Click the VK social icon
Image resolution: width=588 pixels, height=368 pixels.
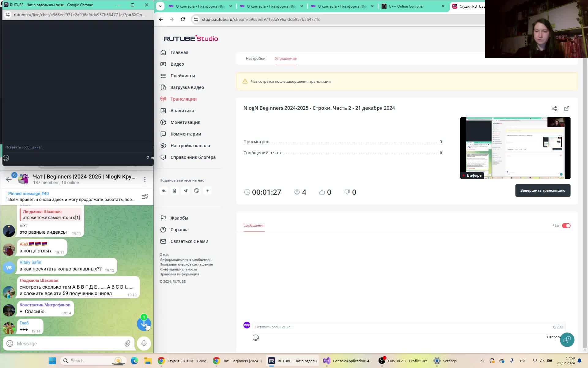pos(164,191)
